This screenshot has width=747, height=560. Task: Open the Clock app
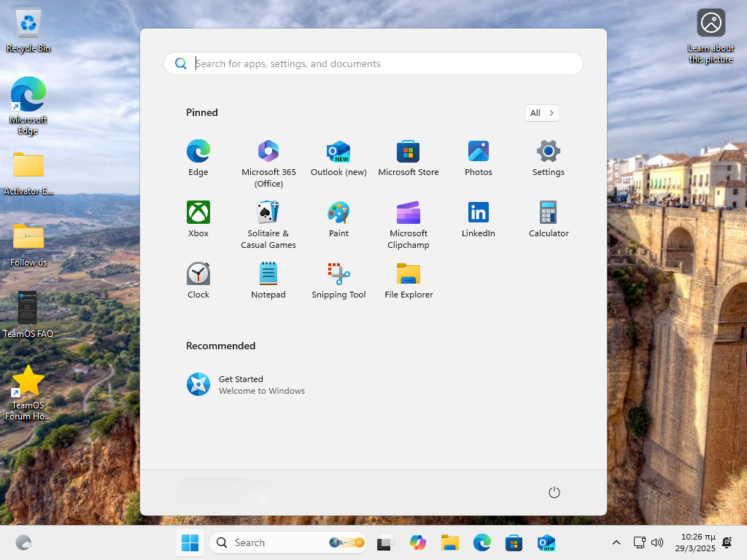[x=198, y=281]
